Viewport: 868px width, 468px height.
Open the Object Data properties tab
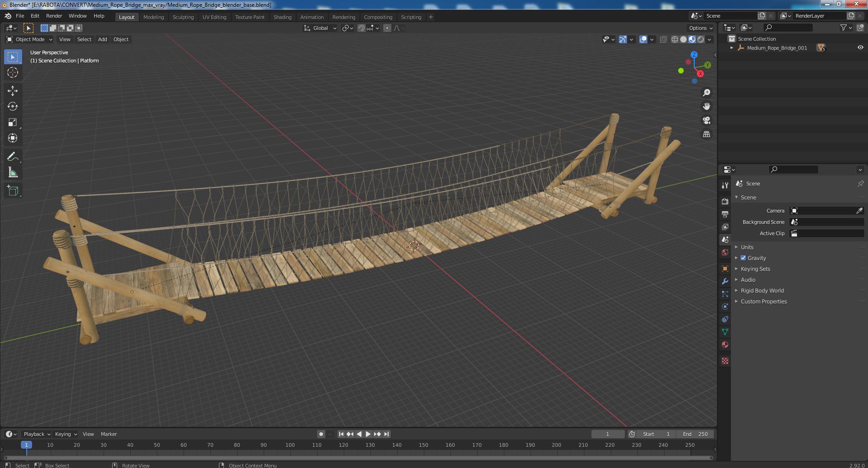pos(725,332)
